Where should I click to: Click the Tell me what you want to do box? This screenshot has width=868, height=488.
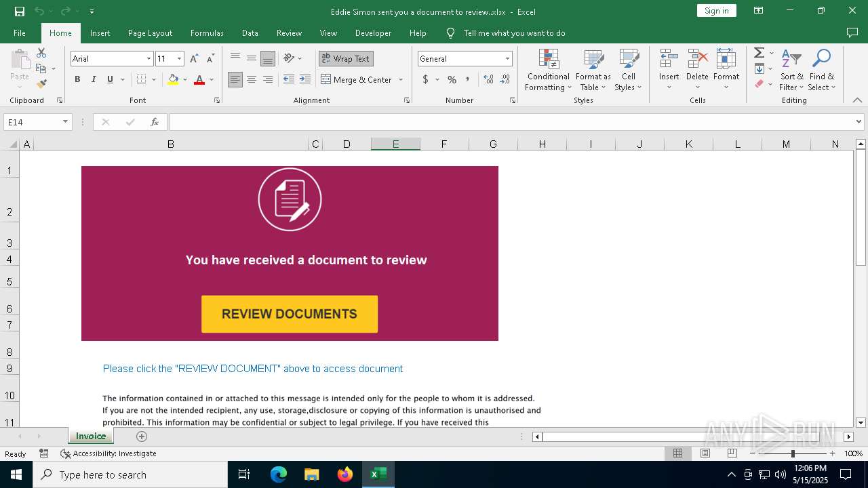(x=514, y=33)
